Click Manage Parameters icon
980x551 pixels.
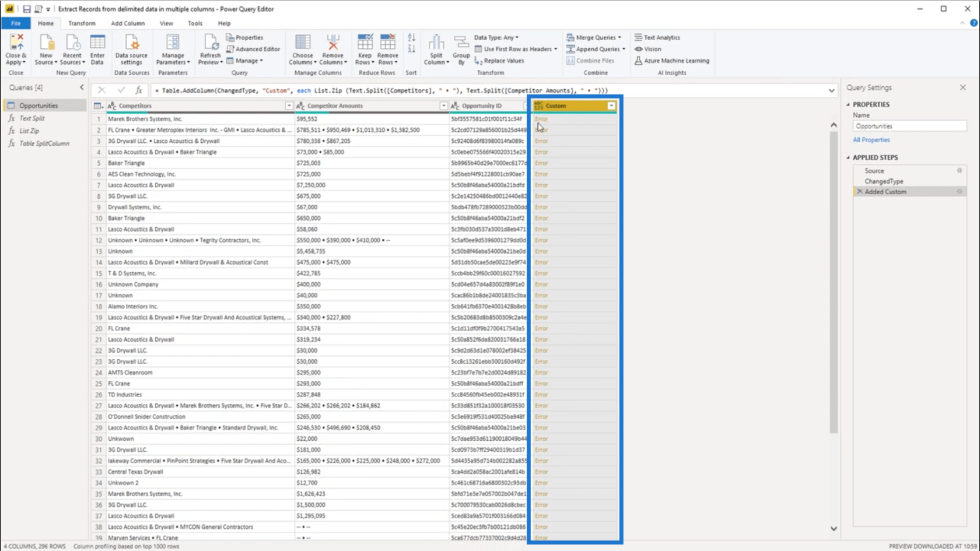(x=173, y=42)
